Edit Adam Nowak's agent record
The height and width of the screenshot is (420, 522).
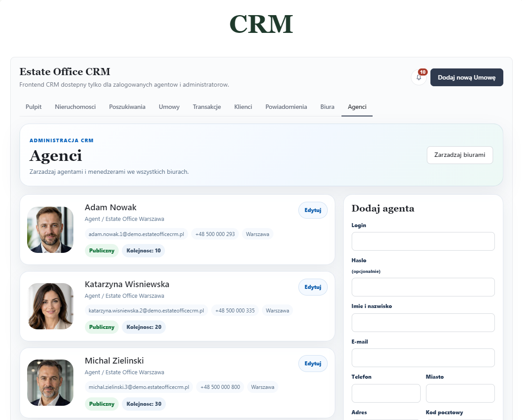[313, 210]
